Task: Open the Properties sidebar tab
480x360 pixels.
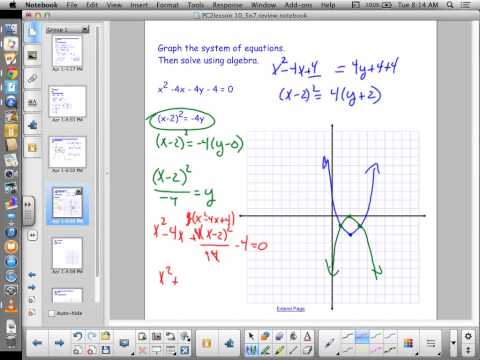Action: pyautogui.click(x=32, y=102)
